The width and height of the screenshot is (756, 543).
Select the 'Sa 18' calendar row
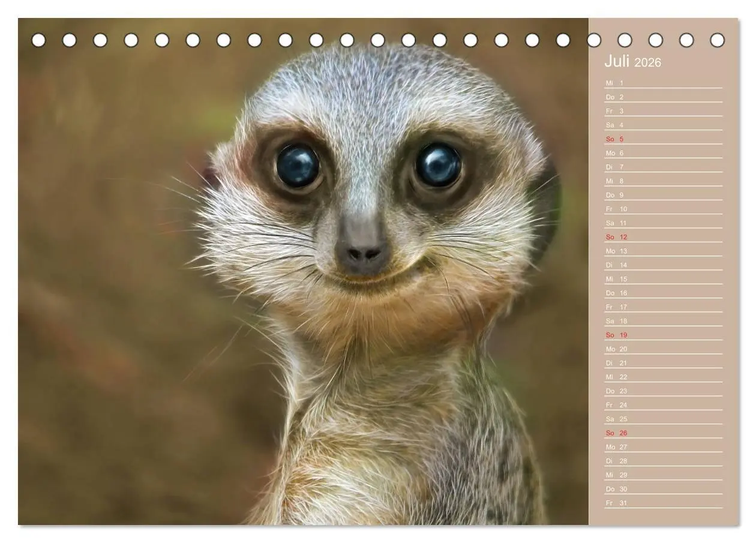[663, 321]
